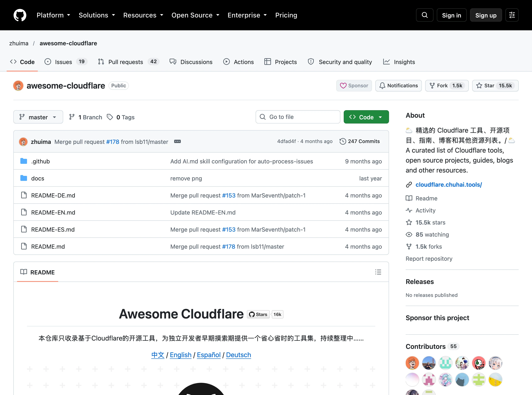Select the Code repository tab

pyautogui.click(x=22, y=62)
